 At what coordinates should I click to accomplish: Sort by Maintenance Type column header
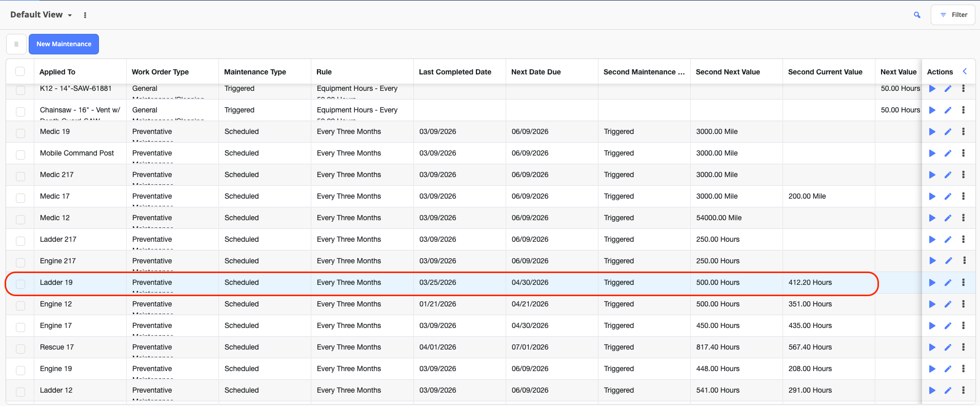point(255,72)
